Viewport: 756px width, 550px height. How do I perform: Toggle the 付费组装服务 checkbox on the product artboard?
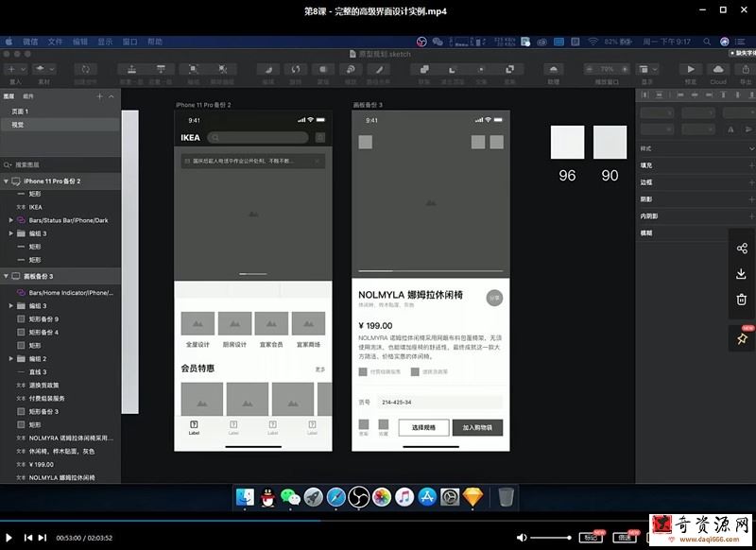363,371
